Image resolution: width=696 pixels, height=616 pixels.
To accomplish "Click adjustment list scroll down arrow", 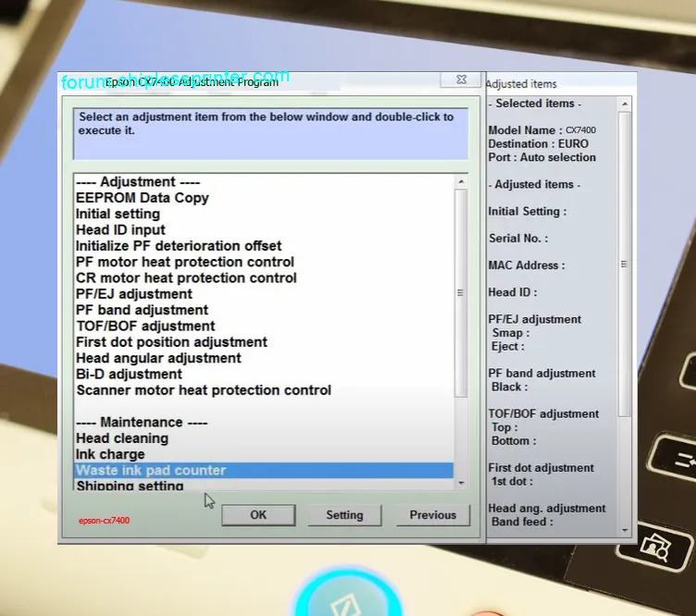I will [461, 483].
